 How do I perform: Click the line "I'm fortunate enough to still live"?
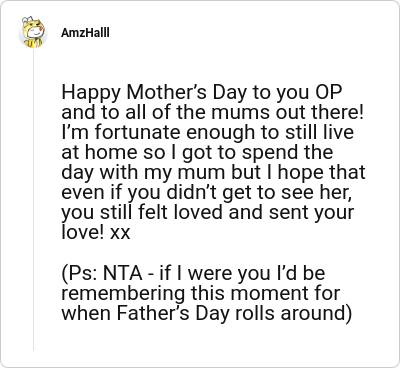207,132
